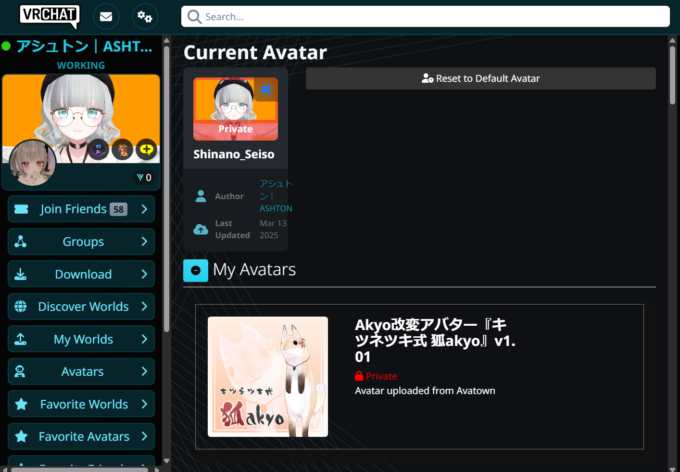The height and width of the screenshot is (472, 680).
Task: Select the fox Akyo avatar thumbnail
Action: pyautogui.click(x=268, y=377)
